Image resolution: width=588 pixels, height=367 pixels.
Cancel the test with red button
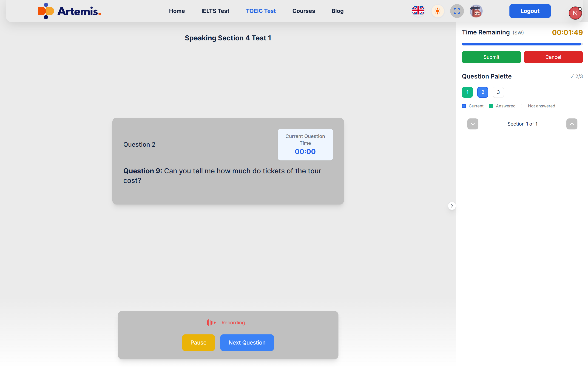click(x=553, y=57)
